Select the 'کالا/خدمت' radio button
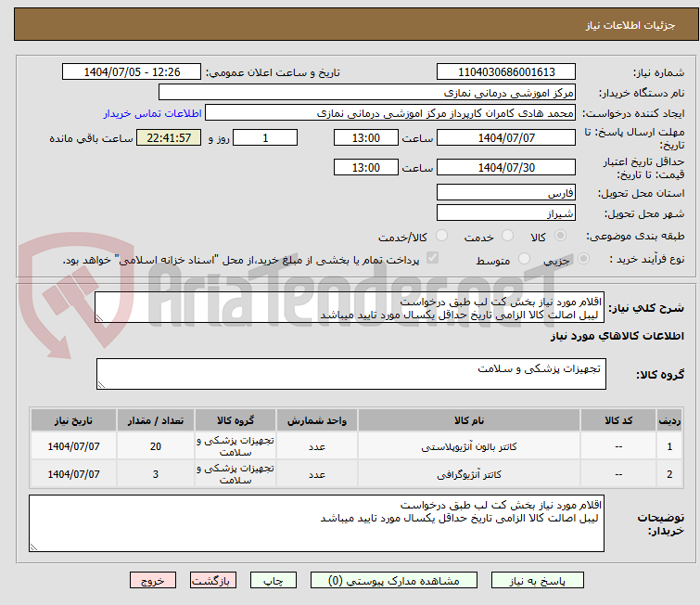The image size is (700, 605). click(x=441, y=236)
